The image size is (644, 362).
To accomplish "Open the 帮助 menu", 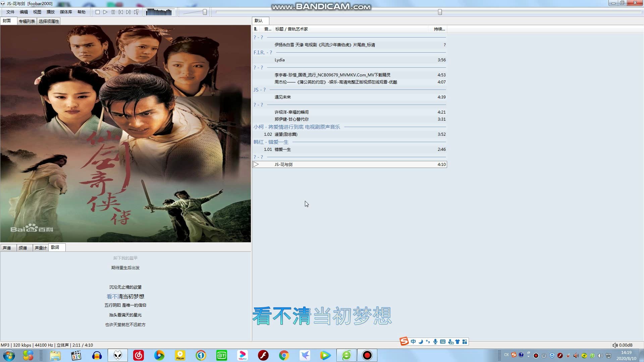I will click(x=82, y=12).
